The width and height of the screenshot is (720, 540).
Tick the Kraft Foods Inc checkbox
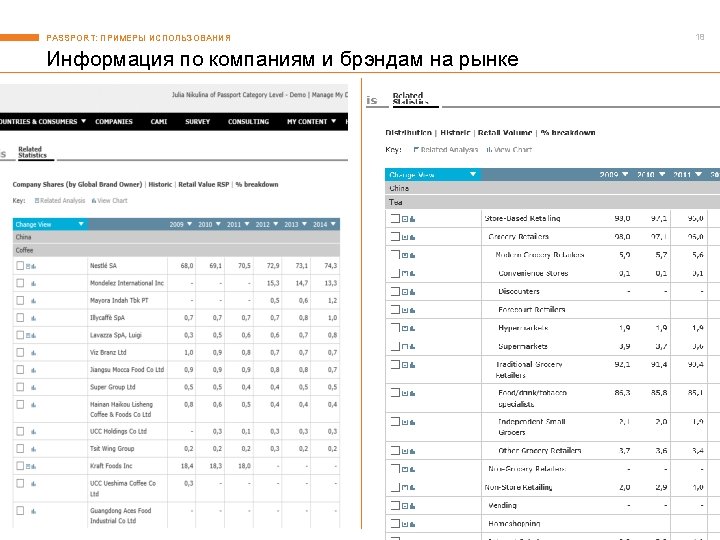point(20,466)
